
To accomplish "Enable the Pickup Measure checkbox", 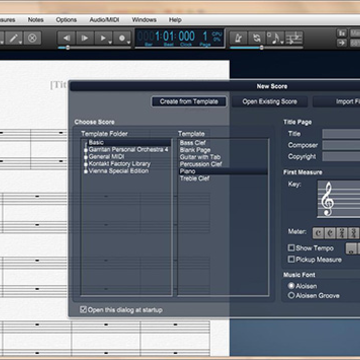I will point(291,259).
